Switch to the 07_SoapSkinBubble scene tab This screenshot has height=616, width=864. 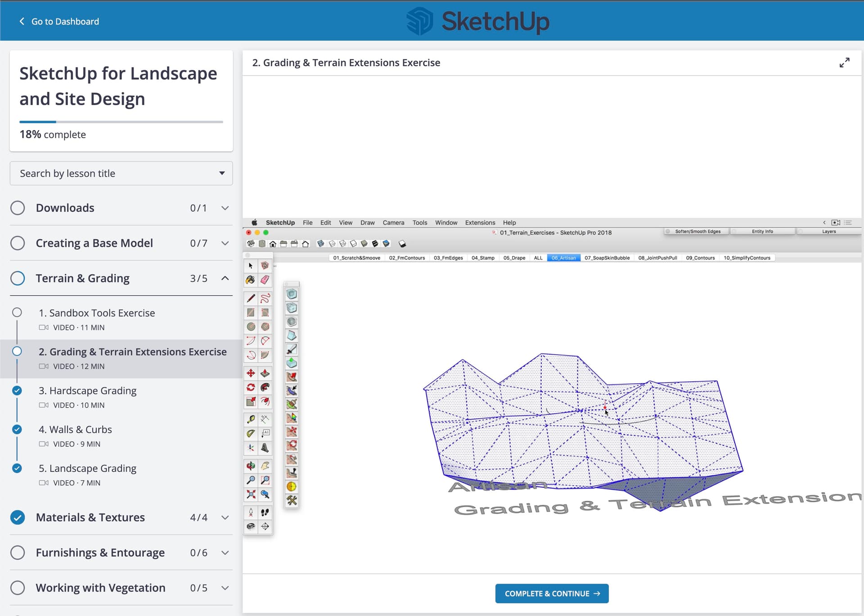[x=607, y=258]
